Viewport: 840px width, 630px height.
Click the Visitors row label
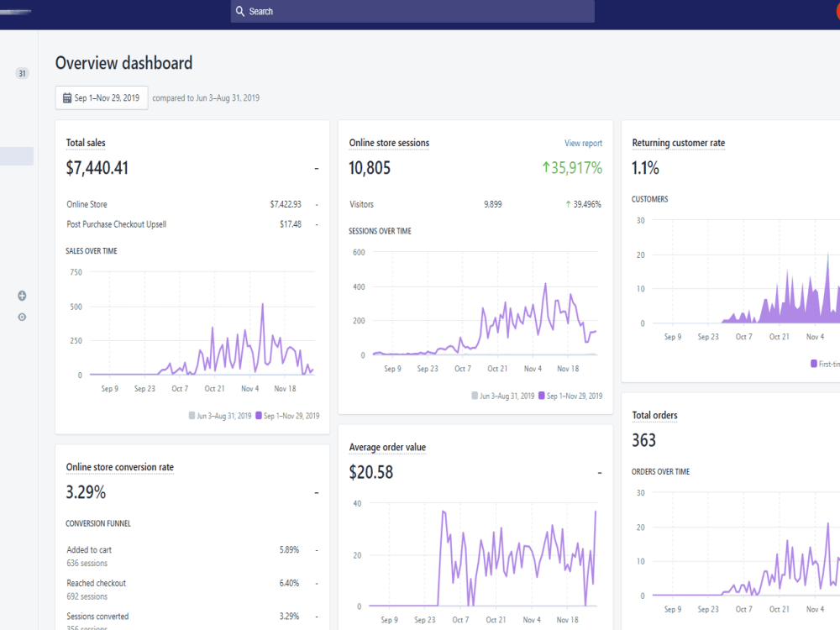[x=361, y=205]
